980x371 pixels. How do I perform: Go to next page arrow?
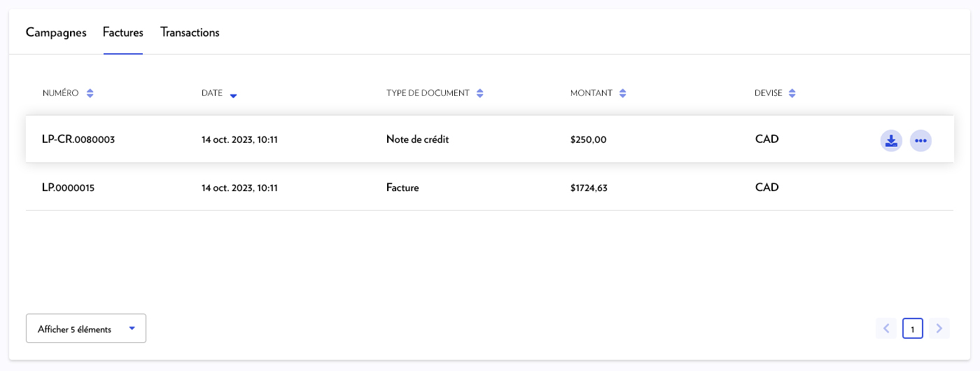coord(939,328)
